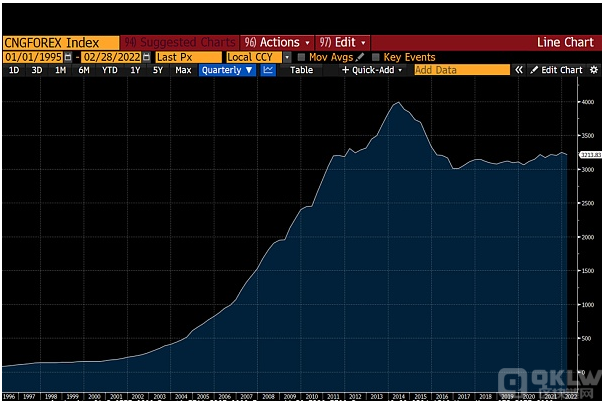Click the Edit Chart pencil button
607x404 pixels.
tap(557, 71)
